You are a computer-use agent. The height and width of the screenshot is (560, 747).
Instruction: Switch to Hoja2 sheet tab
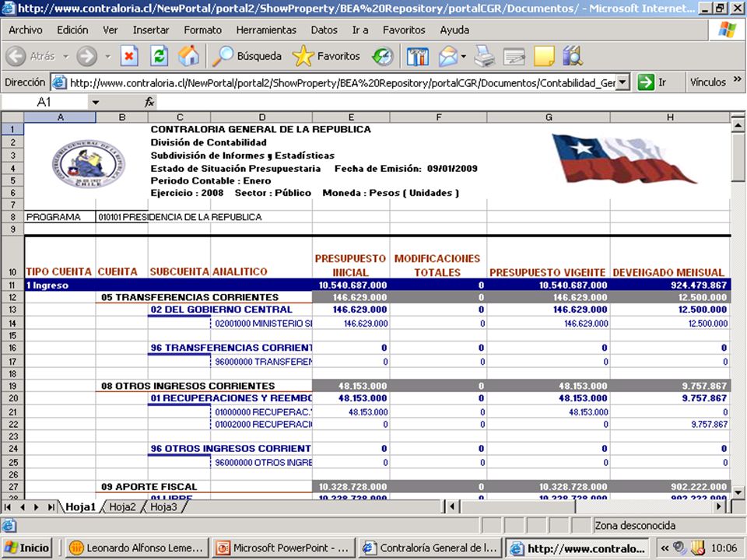(x=122, y=506)
